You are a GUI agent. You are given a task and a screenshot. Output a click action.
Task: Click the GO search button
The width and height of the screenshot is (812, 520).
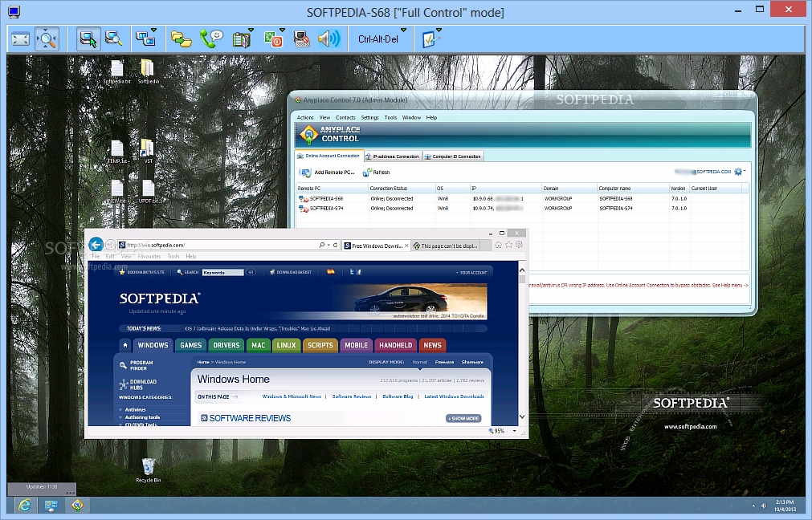(x=251, y=272)
